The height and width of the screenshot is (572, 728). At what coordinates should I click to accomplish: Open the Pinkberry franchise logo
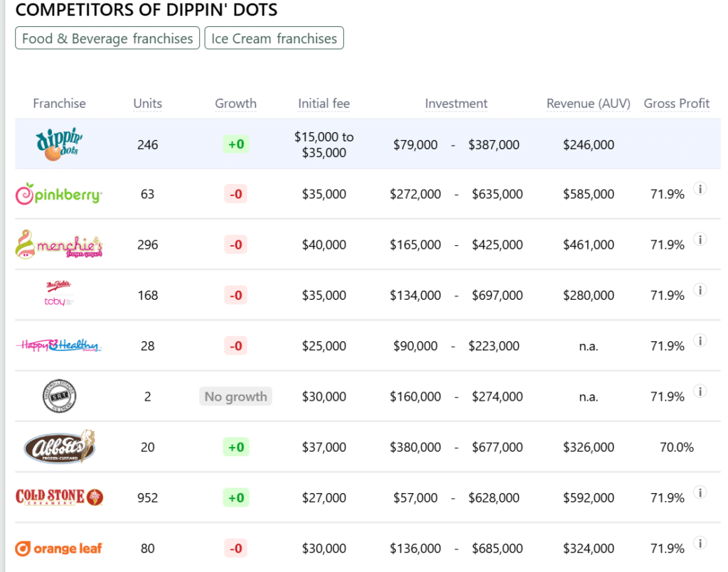coord(59,194)
